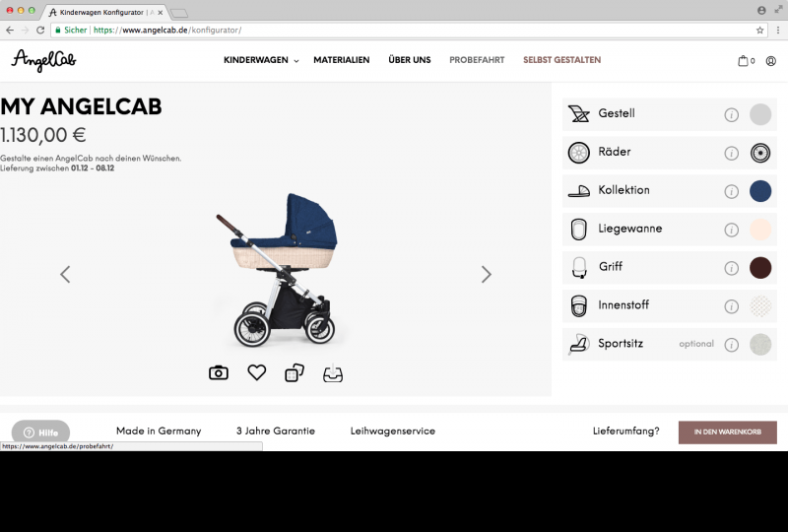Screen dimensions: 788x532
Task: Show previous stroller view with left chevron
Action: [65, 274]
